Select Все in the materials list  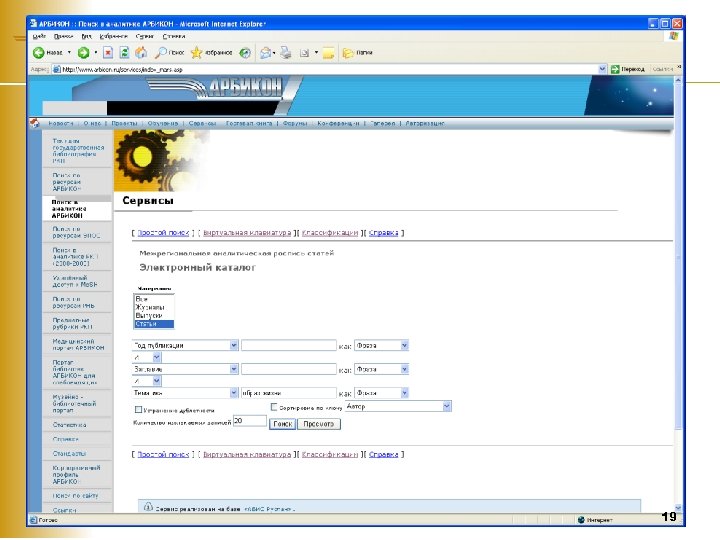point(153,298)
